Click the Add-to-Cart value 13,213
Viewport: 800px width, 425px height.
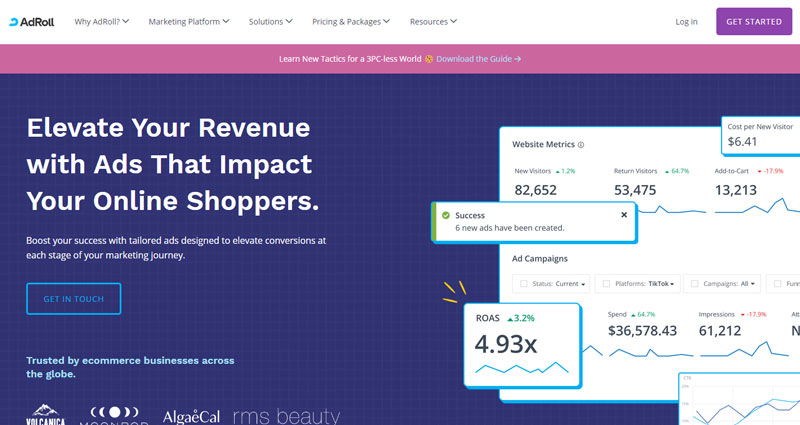tap(736, 190)
